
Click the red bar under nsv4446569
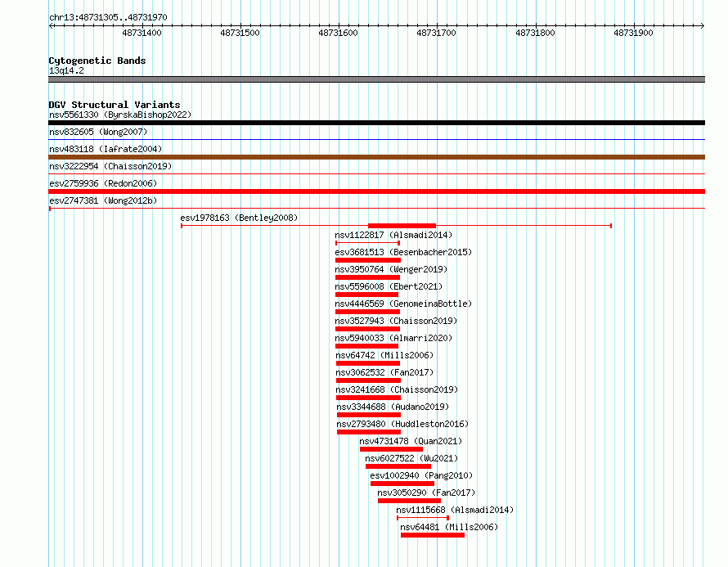[x=368, y=312]
